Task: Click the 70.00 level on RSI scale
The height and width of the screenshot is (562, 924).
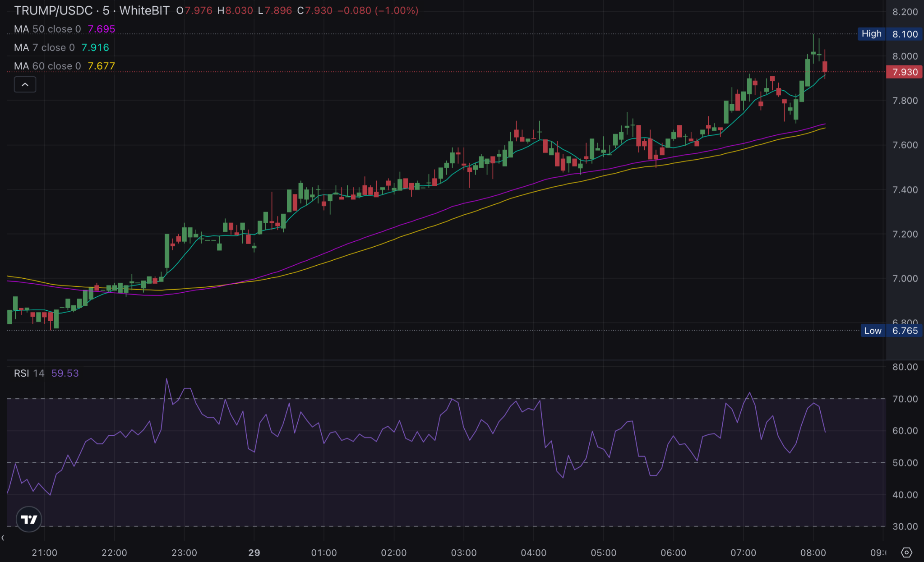Action: click(x=905, y=399)
